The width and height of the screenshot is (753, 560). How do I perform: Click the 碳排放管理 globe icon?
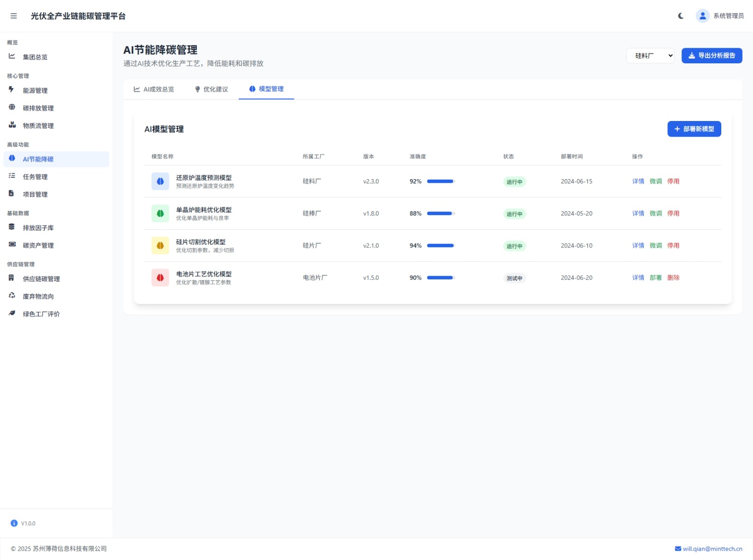[12, 107]
